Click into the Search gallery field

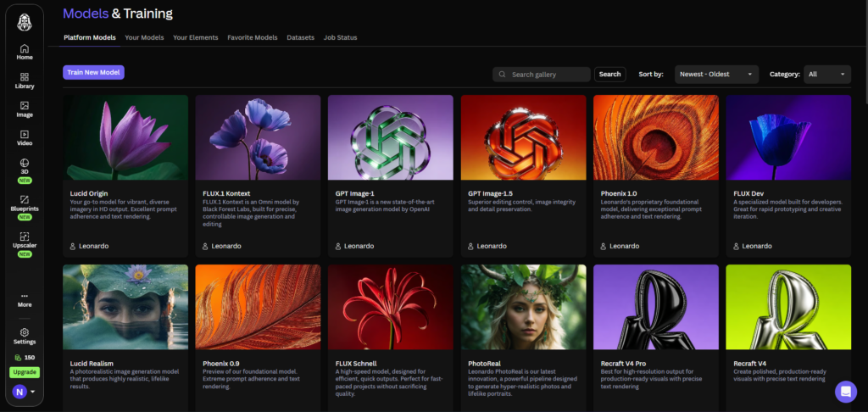(542, 75)
